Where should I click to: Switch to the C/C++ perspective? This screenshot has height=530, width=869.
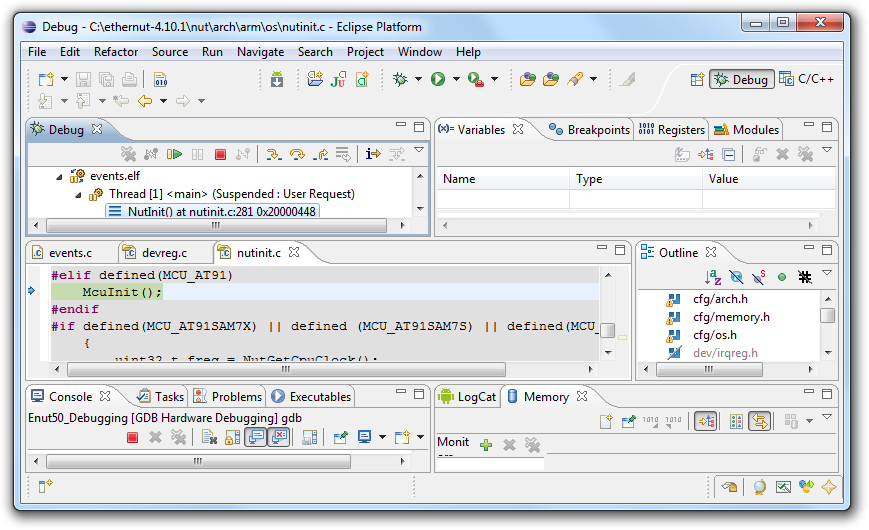coord(807,79)
